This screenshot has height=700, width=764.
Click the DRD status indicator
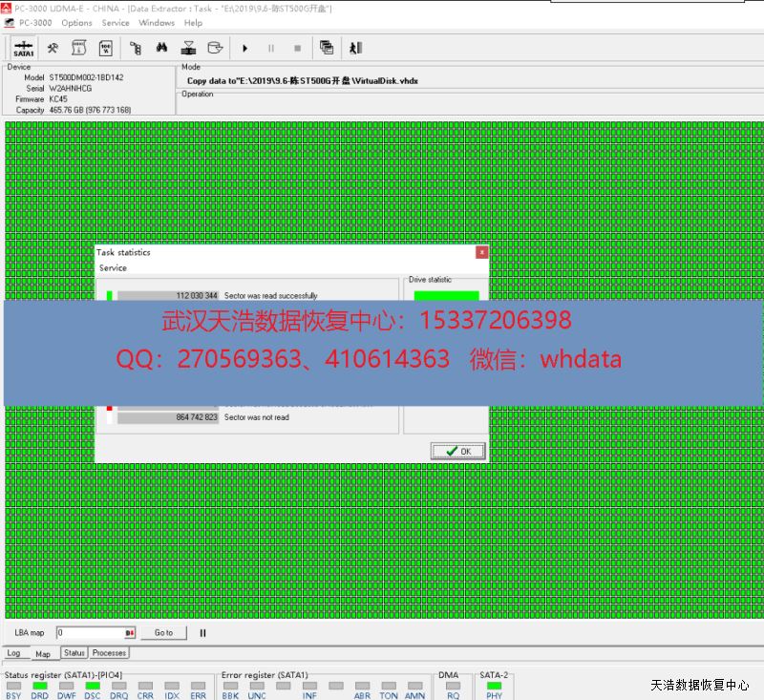point(39,686)
